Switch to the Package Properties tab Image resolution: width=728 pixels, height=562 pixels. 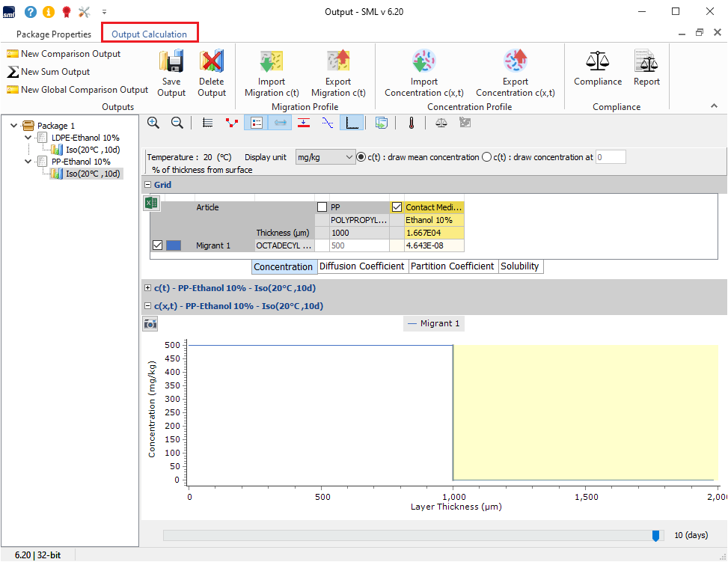click(x=54, y=34)
